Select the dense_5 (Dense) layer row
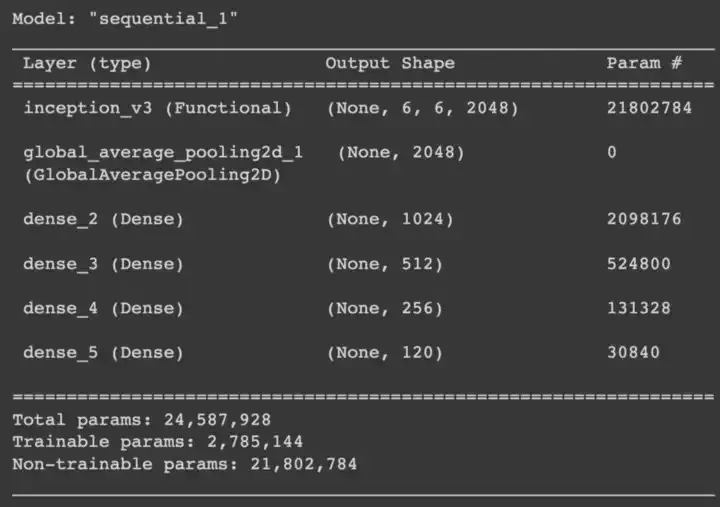The height and width of the screenshot is (507, 720). (104, 353)
